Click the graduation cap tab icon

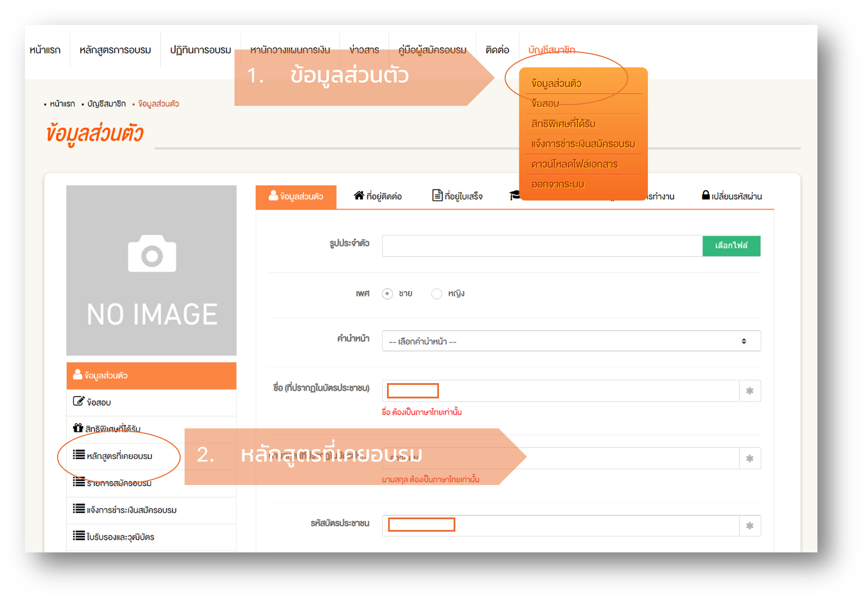pos(515,195)
